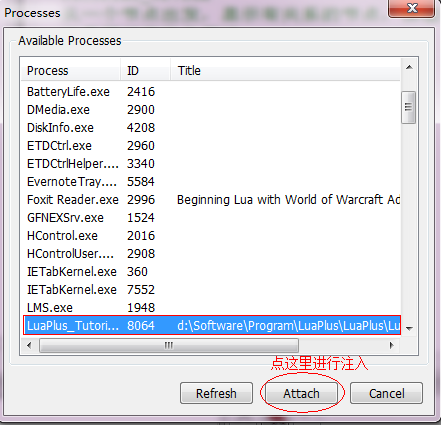Image resolution: width=441 pixels, height=425 pixels.
Task: Select the LuaPlus_Tutori... process with ID 8064
Action: tap(211, 326)
